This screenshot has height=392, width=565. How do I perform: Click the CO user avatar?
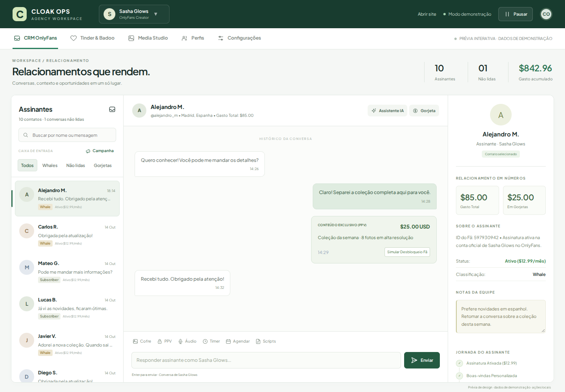point(546,14)
